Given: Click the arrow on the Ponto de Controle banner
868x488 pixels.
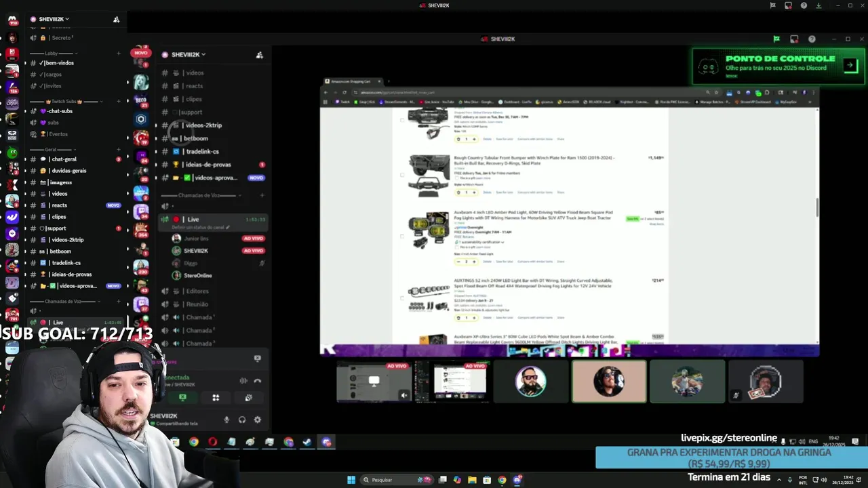Looking at the screenshot, I should pyautogui.click(x=850, y=65).
